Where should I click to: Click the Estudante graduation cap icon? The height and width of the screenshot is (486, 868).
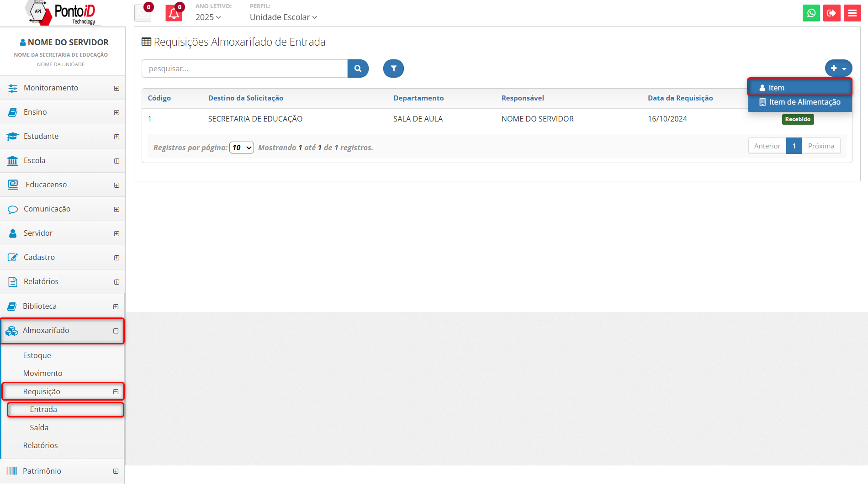[x=13, y=137]
